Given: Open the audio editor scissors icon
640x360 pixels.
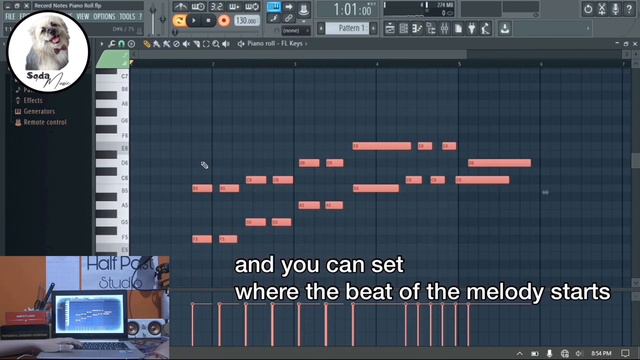Looking at the screenshot, I should [x=602, y=9].
